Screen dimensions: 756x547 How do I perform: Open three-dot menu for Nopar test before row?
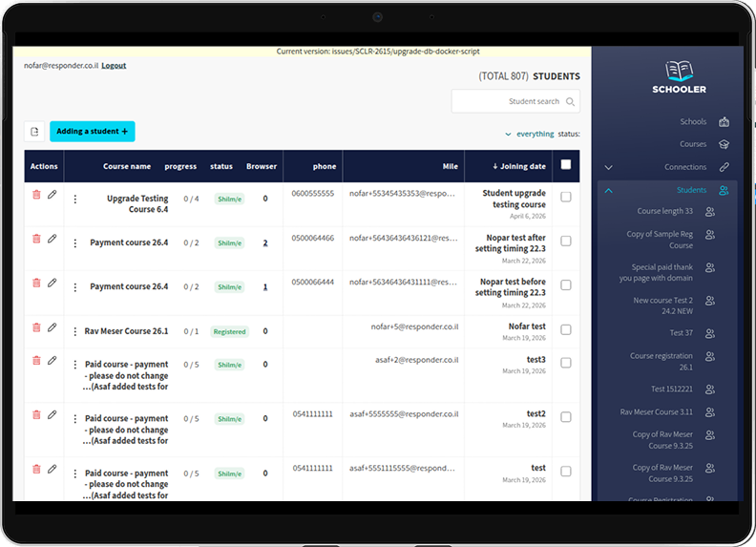click(x=74, y=287)
